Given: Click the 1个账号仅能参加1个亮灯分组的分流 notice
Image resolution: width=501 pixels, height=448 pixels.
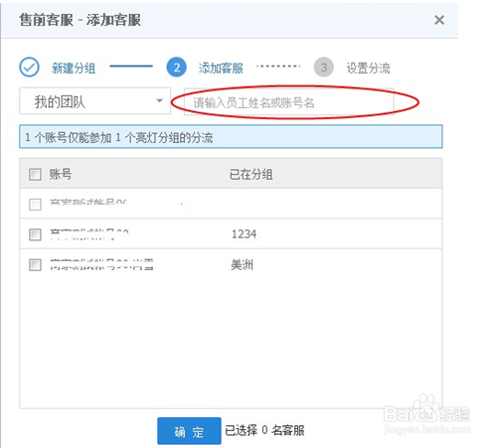Looking at the screenshot, I should pos(231,137).
